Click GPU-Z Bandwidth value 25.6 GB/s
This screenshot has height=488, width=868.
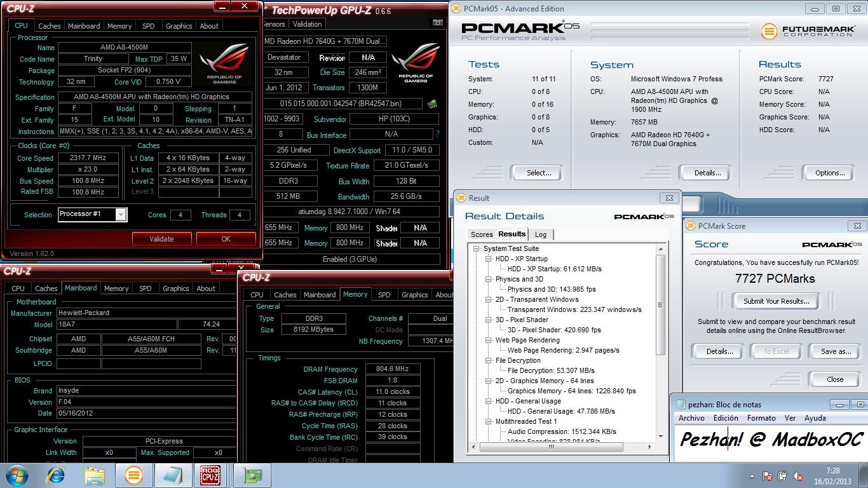[407, 196]
